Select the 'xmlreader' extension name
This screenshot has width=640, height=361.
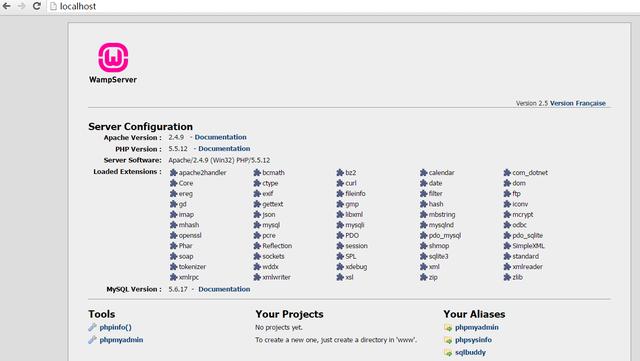click(x=528, y=267)
